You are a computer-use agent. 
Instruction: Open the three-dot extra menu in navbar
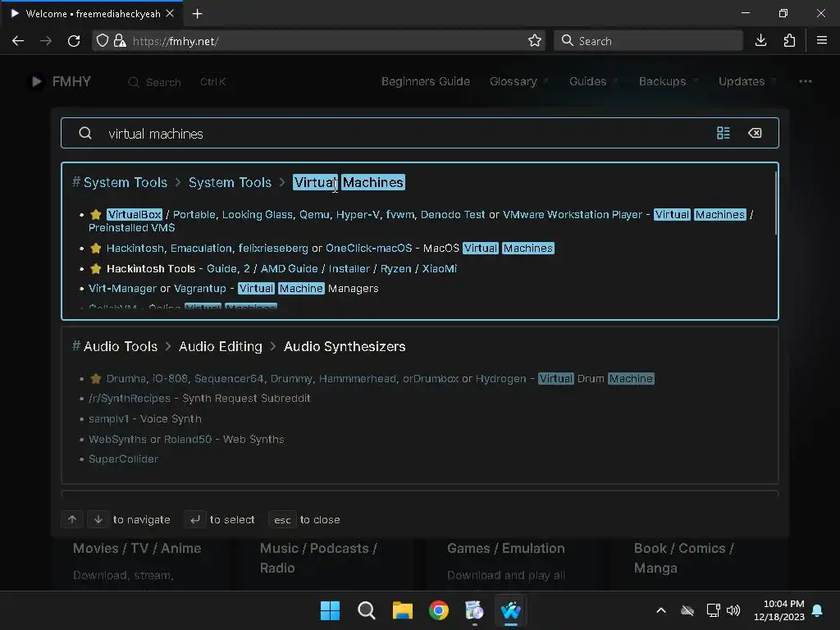806,81
